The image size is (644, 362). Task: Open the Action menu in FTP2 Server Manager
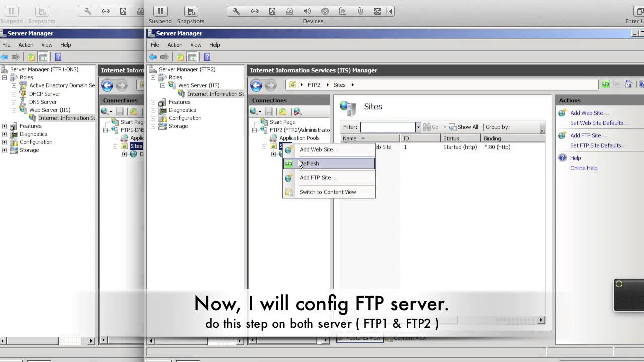pyautogui.click(x=175, y=45)
